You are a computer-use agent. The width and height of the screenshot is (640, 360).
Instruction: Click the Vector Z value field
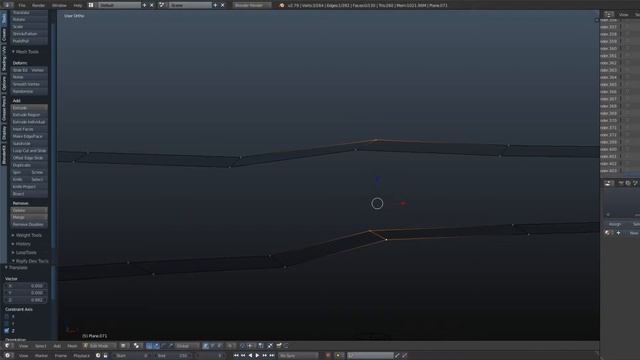[x=25, y=300]
